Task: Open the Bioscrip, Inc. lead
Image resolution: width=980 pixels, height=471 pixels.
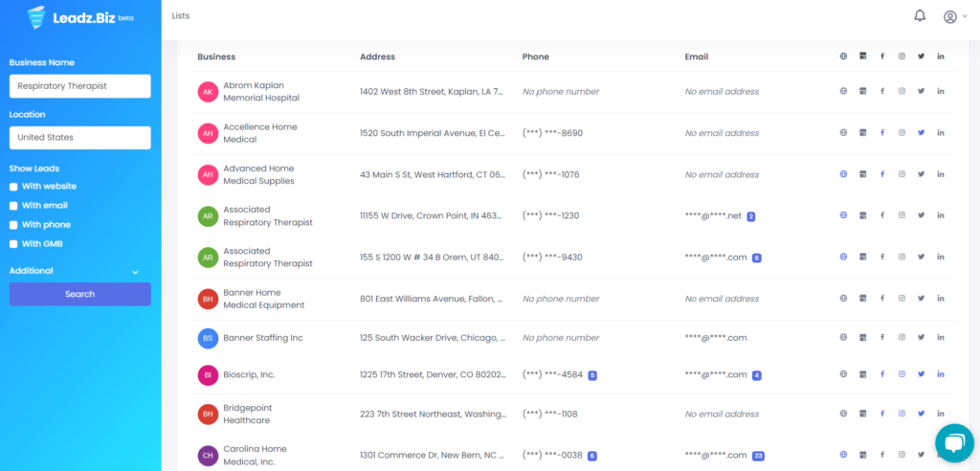Action: click(x=249, y=374)
